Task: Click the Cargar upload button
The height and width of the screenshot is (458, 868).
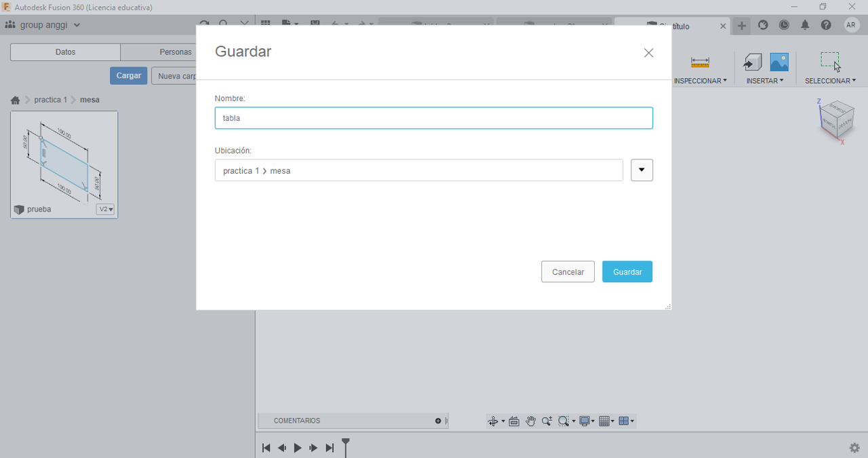Action: tap(129, 75)
